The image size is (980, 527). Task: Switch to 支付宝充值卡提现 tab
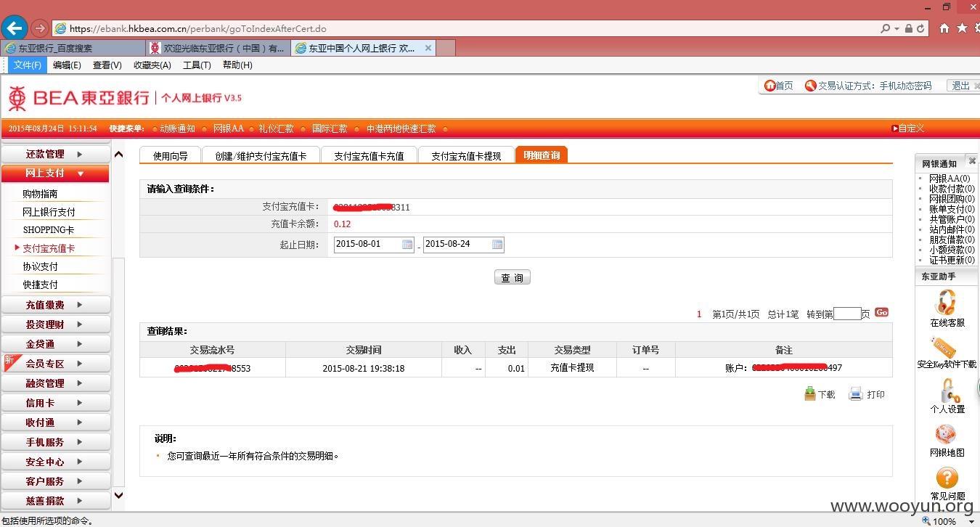(x=466, y=155)
